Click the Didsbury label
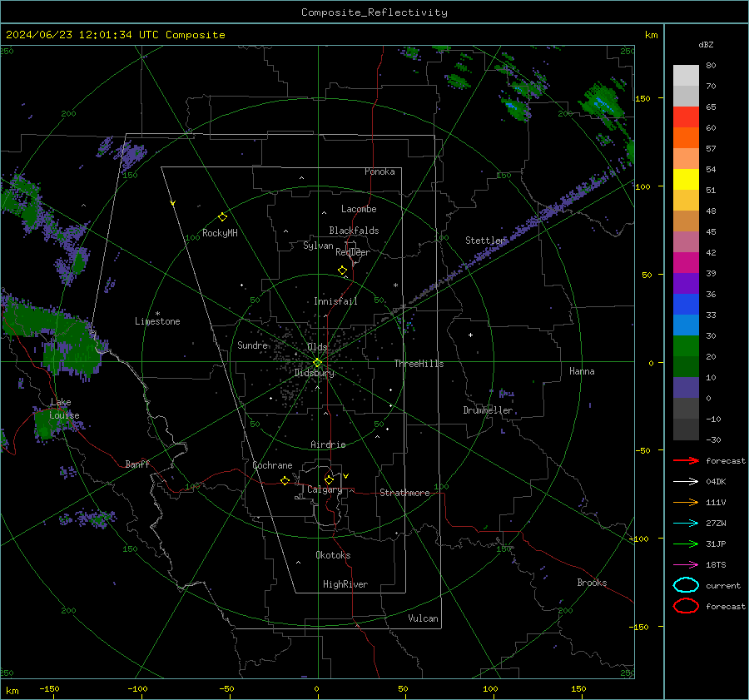The width and height of the screenshot is (749, 700). 314,373
